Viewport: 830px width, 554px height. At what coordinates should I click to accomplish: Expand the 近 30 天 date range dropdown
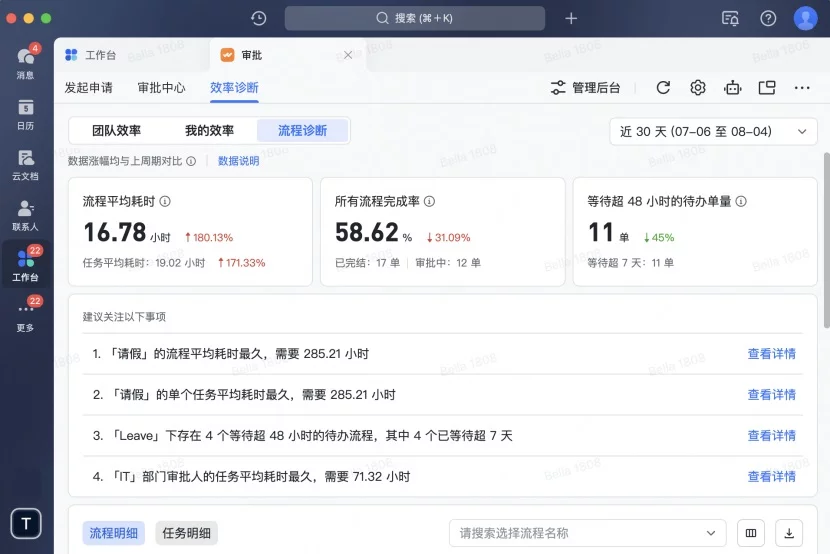point(713,132)
